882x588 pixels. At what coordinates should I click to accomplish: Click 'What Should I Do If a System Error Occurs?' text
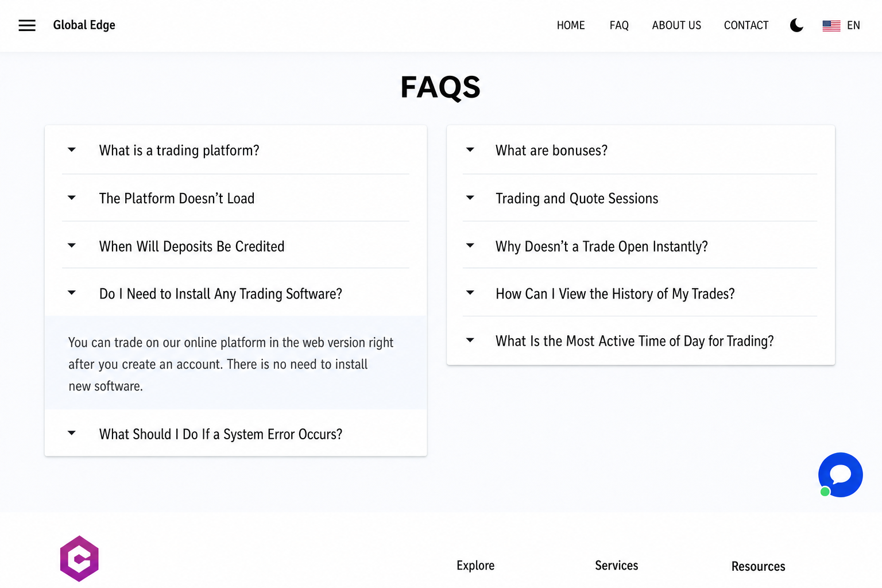pyautogui.click(x=220, y=434)
